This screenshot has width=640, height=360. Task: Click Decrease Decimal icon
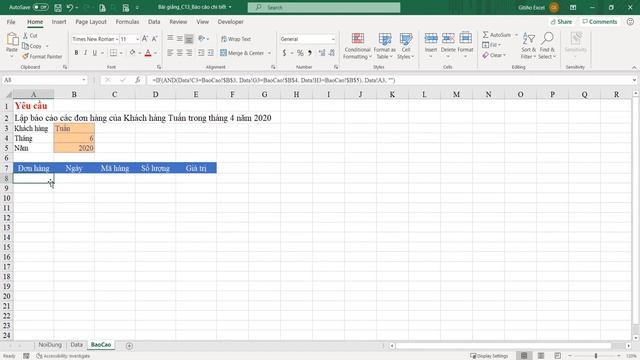[x=332, y=53]
